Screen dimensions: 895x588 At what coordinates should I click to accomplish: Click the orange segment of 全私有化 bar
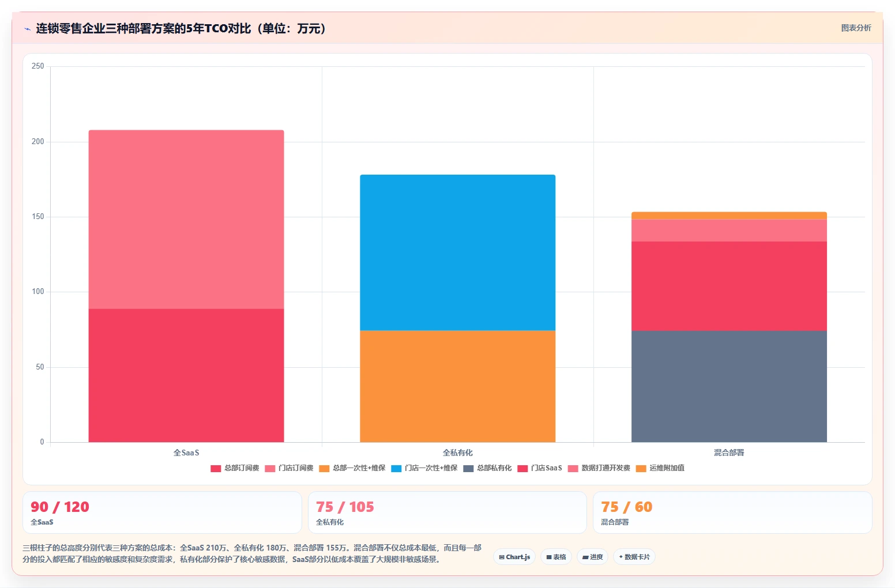(458, 386)
